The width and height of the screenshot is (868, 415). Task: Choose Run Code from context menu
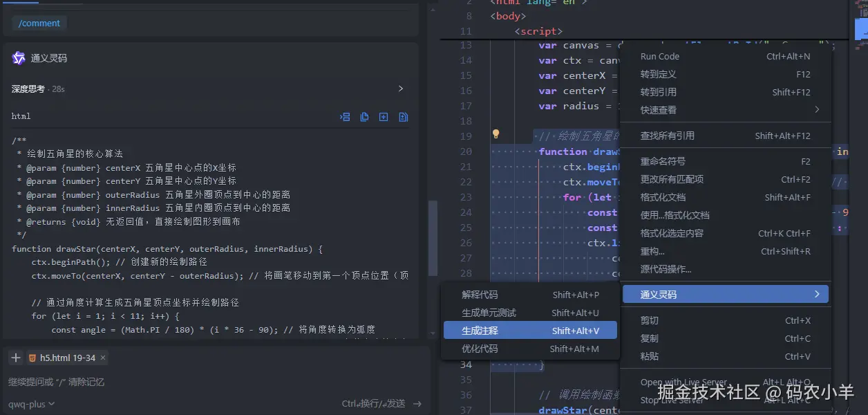[x=725, y=57]
